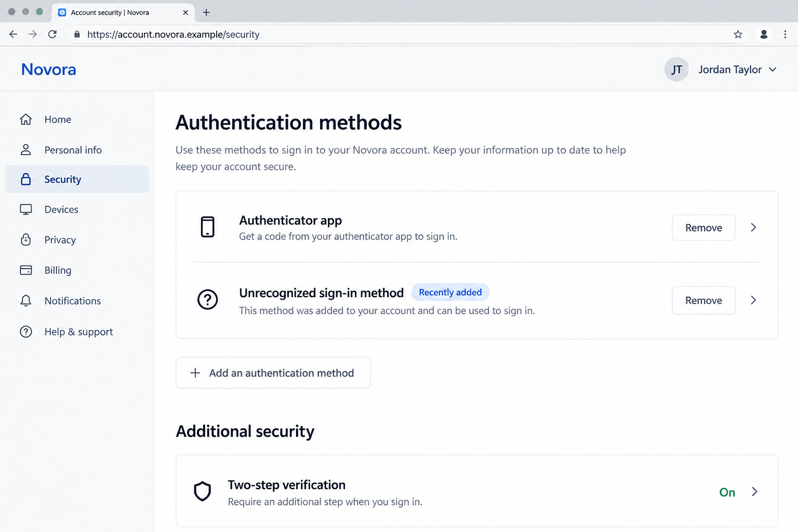The width and height of the screenshot is (798, 532).
Task: Open Two-step verification settings chevron
Action: [754, 491]
